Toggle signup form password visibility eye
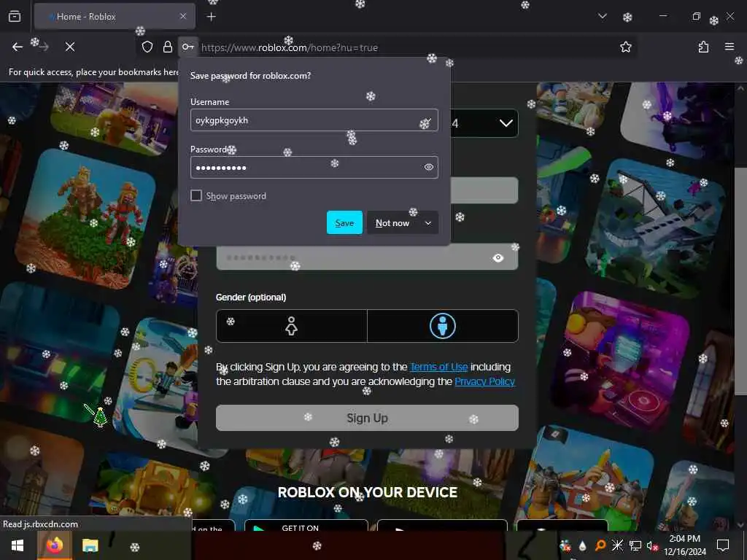Viewport: 747px width, 560px height. tap(498, 257)
